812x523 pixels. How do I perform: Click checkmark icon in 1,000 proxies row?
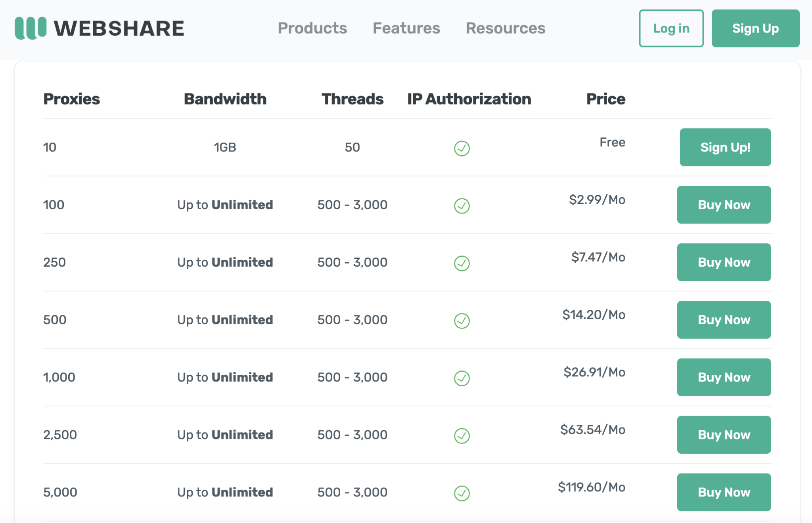[x=462, y=378]
